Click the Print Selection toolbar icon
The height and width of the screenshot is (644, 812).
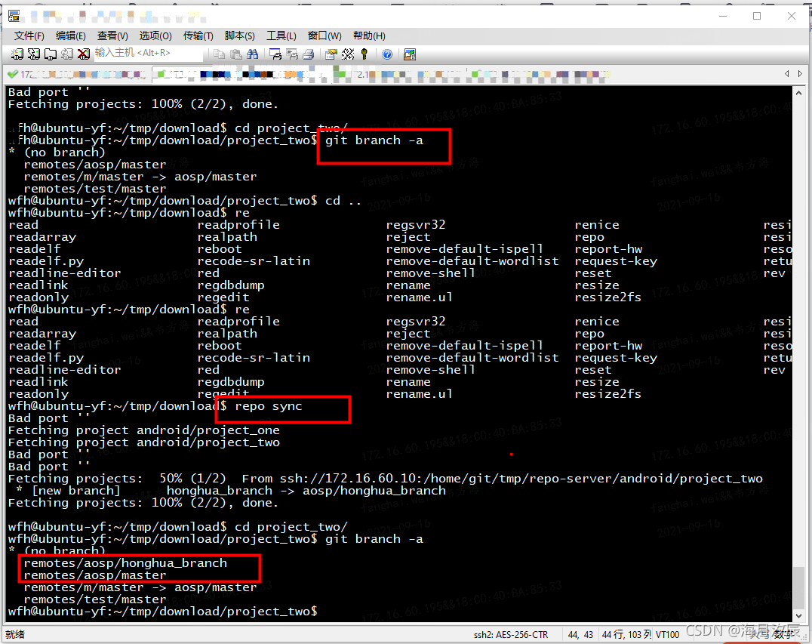coord(292,54)
